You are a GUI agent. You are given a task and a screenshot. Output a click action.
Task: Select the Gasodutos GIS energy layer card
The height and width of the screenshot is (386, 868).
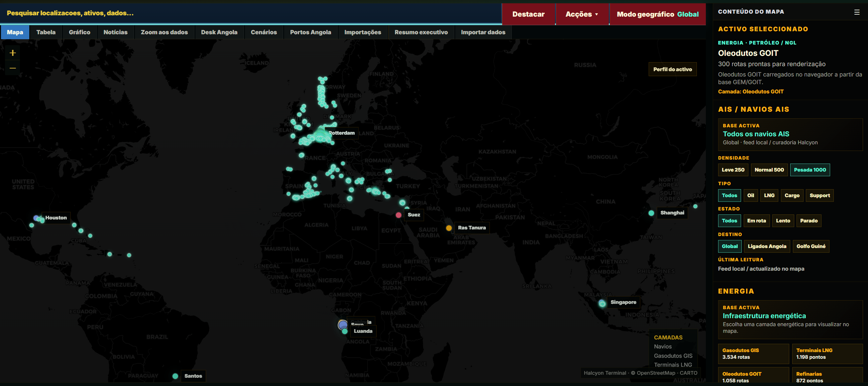[x=753, y=354]
